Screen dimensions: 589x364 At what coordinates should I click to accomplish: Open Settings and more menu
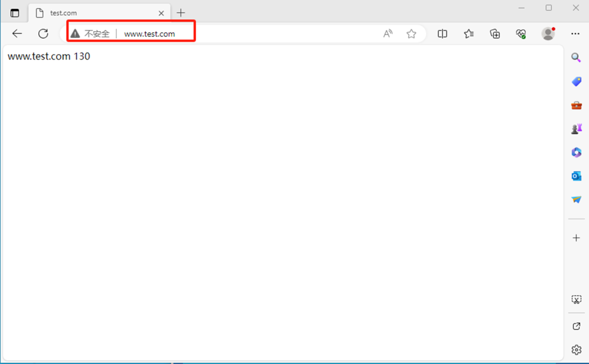coord(575,34)
